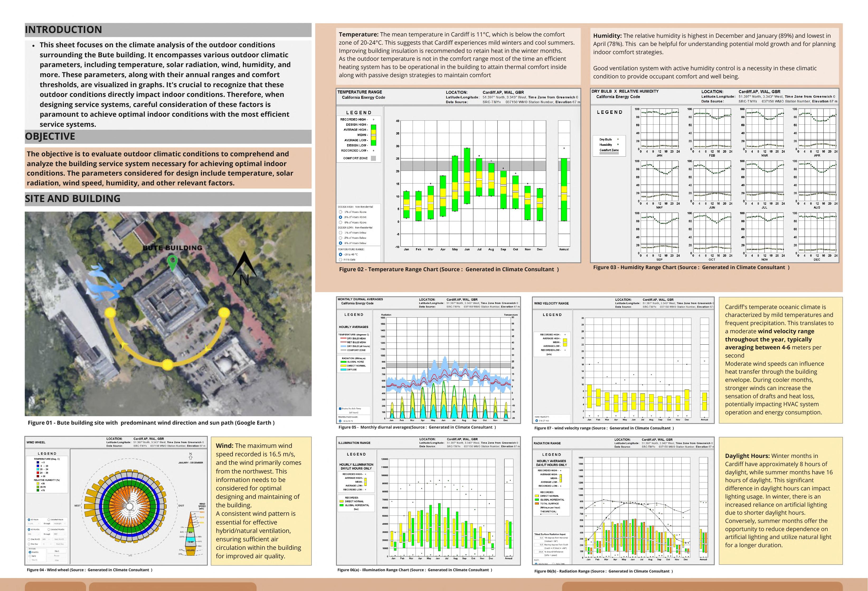Select the 1% of Hours Above option
Image resolution: width=868 pixels, height=591 pixels.
point(341,212)
